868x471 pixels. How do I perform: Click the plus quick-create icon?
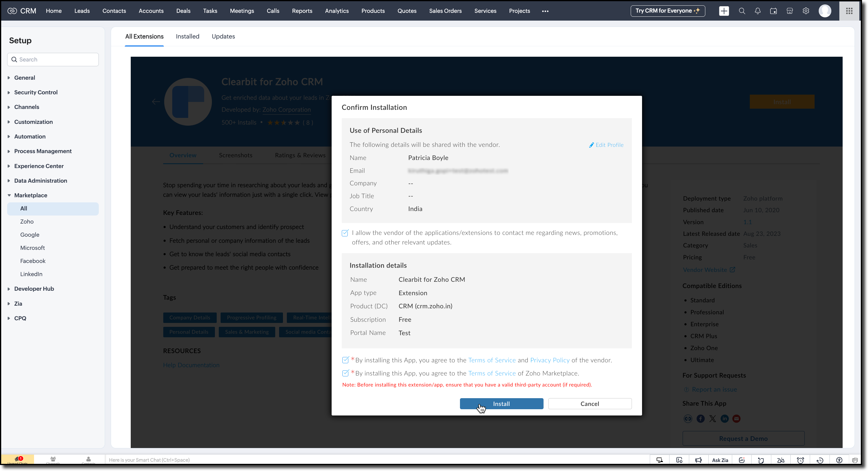[x=724, y=11]
